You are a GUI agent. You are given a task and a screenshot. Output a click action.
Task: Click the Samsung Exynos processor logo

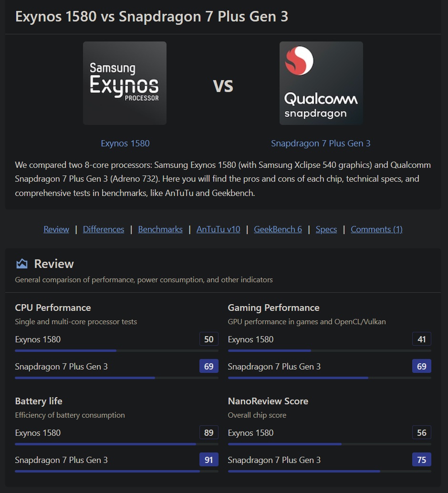(125, 83)
